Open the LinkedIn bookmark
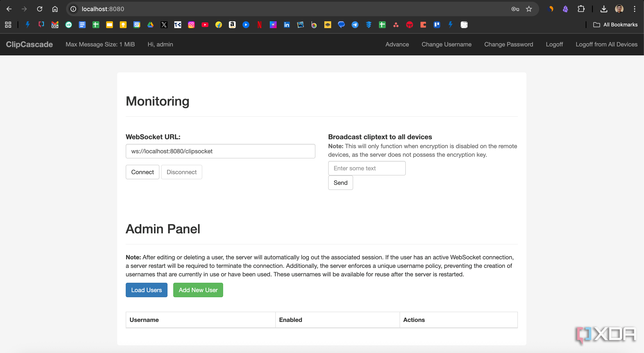Image resolution: width=644 pixels, height=353 pixels. click(x=287, y=25)
